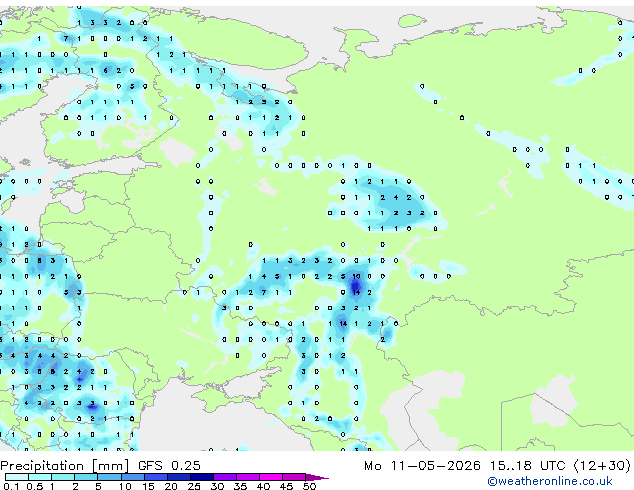The image size is (634, 490).
Task: Click the '10' precipitation value on the map
Action: coord(356,277)
